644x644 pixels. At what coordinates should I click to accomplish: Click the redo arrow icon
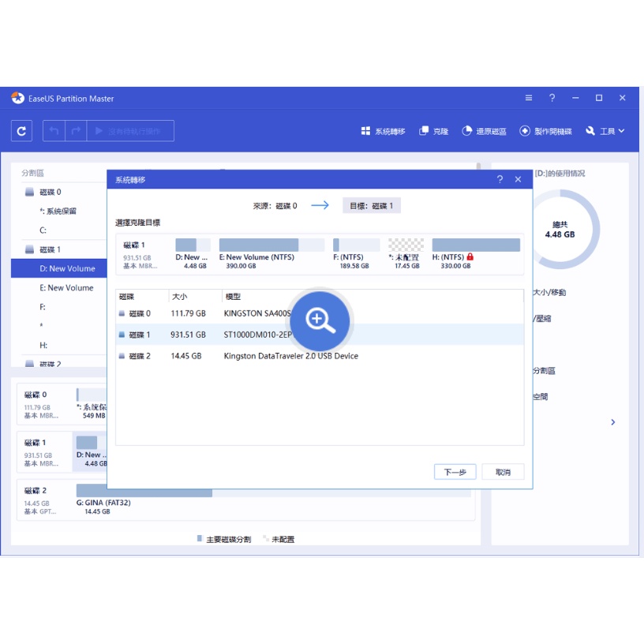[77, 131]
